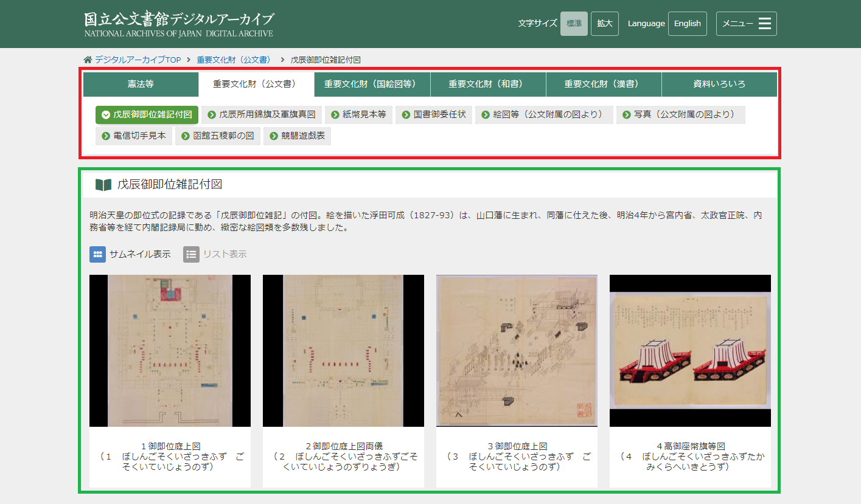Open the hamburger メニュー button

pyautogui.click(x=746, y=24)
